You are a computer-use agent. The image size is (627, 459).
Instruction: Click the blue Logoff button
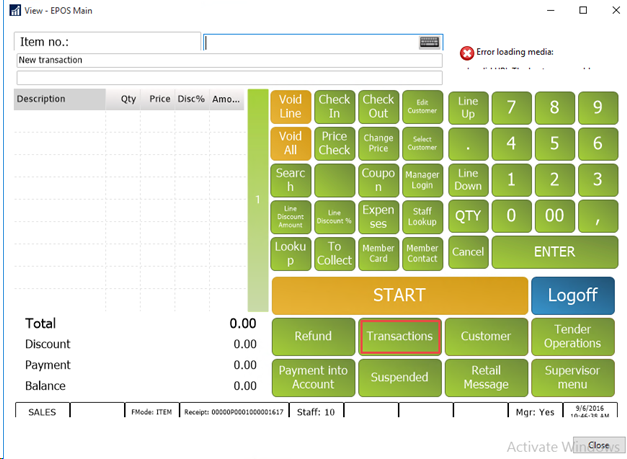[572, 296]
